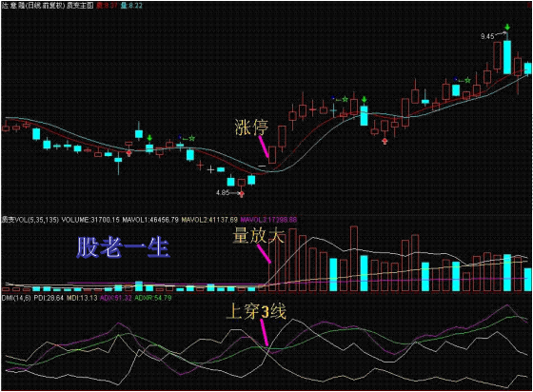533x392 pixels.
Task: Open the VOL(5,35,135) indicator parameters label
Action: (x=30, y=220)
